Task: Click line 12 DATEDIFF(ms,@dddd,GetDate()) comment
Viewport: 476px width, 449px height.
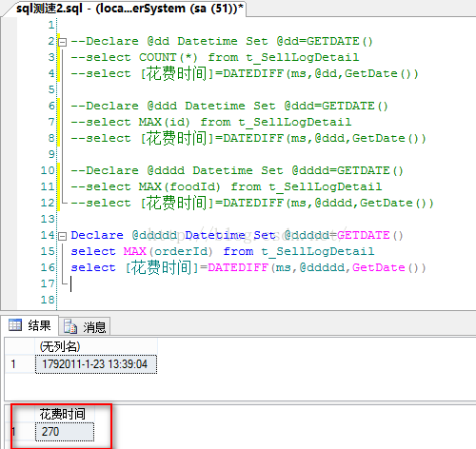Action: 328,203
